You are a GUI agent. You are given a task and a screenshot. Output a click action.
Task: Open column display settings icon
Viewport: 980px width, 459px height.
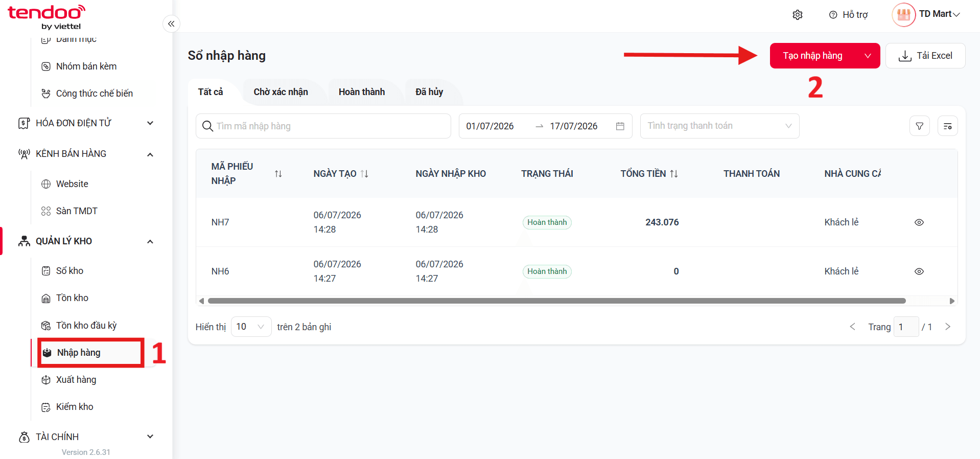click(948, 126)
